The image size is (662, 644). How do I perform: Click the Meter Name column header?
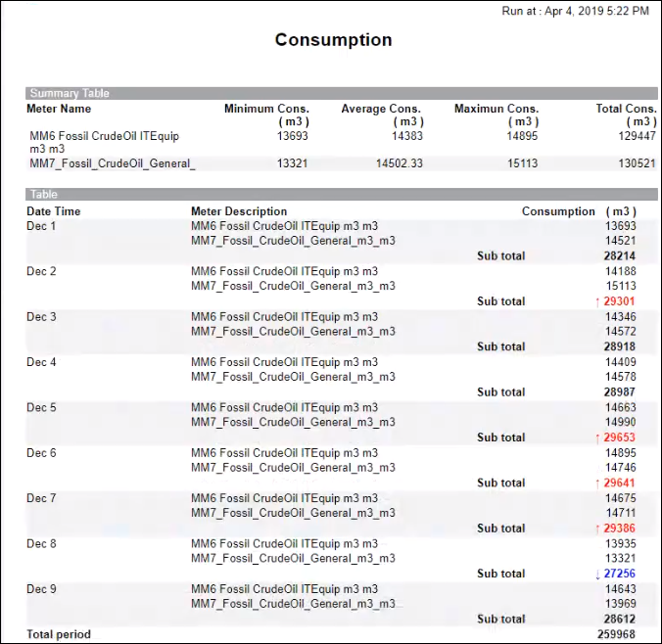tap(61, 109)
